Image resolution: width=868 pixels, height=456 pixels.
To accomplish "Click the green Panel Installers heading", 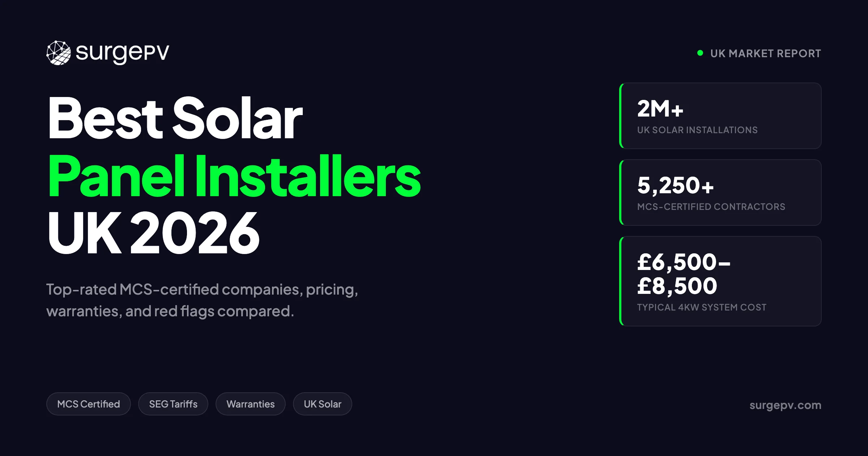I will tap(234, 176).
